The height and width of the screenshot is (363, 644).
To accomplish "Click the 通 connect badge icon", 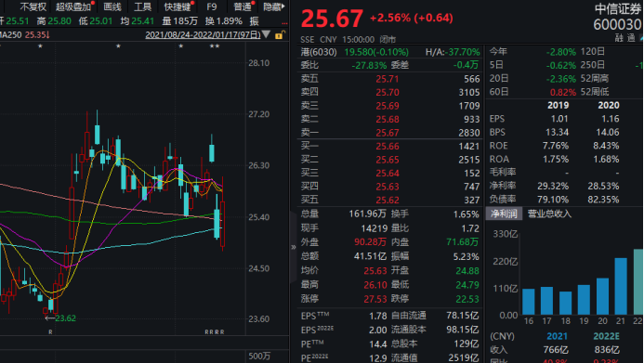I will click(x=631, y=38).
